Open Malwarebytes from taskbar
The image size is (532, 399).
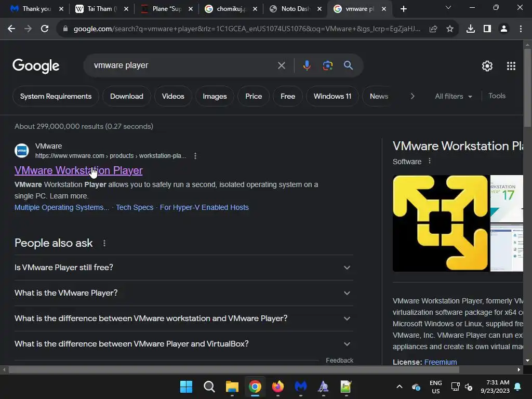pos(301,387)
